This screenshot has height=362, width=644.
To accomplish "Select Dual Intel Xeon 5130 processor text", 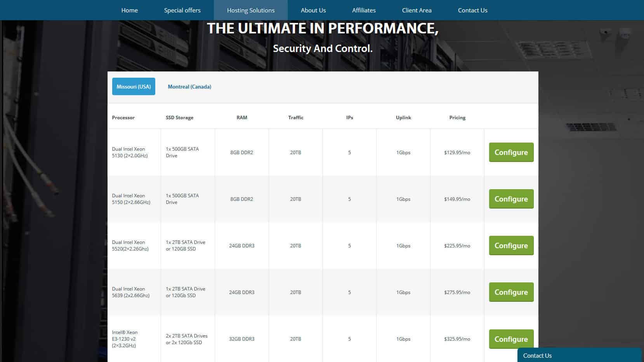I will 130,152.
